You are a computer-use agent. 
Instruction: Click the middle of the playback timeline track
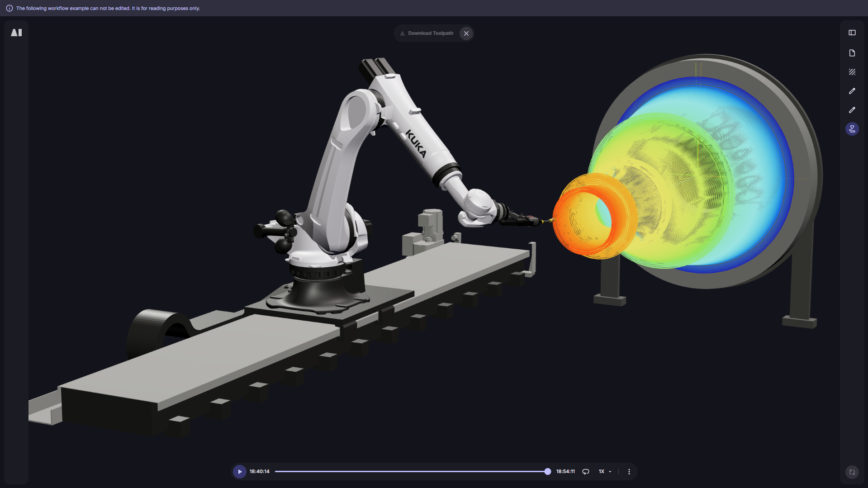tap(411, 471)
